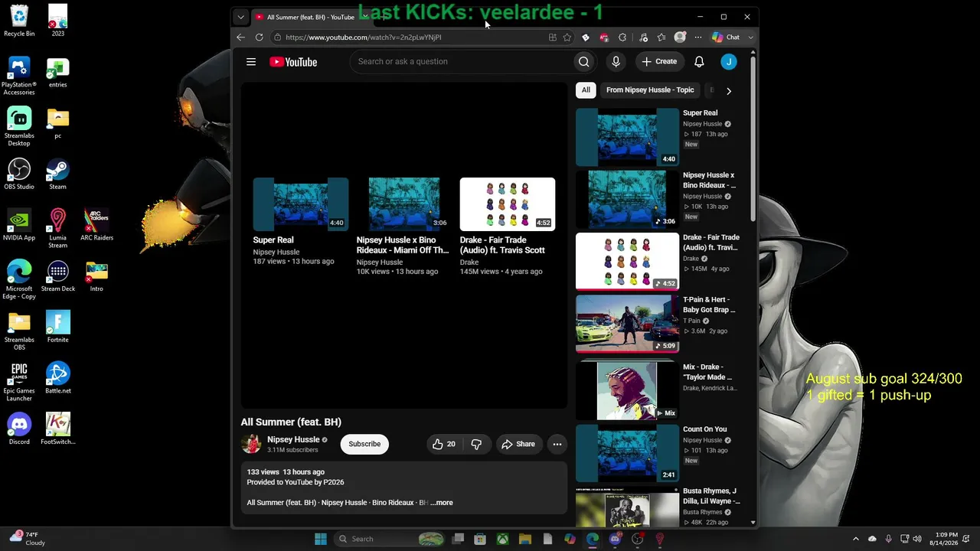Viewport: 980px width, 551px height.
Task: Show hidden system tray icons chevron
Action: [x=856, y=539]
